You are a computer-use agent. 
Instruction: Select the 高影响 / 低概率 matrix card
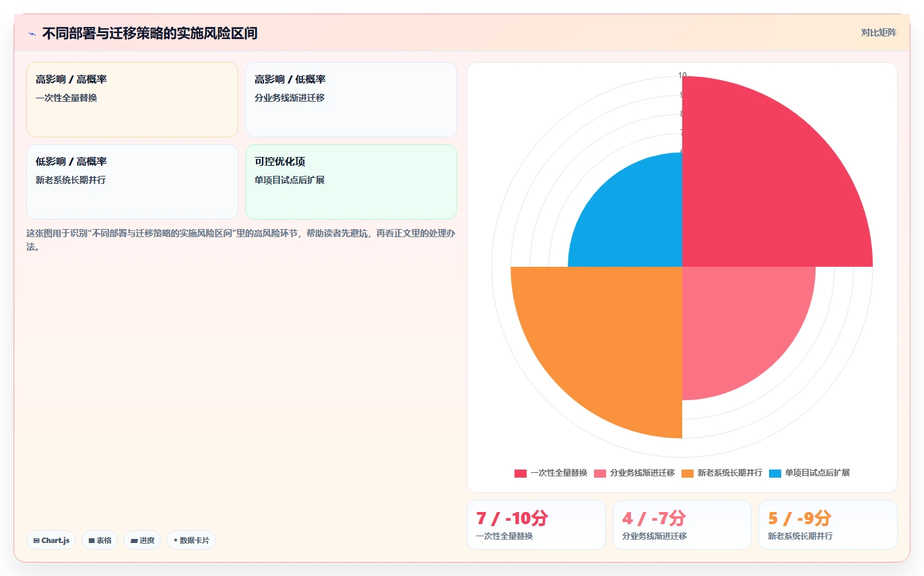coord(351,100)
